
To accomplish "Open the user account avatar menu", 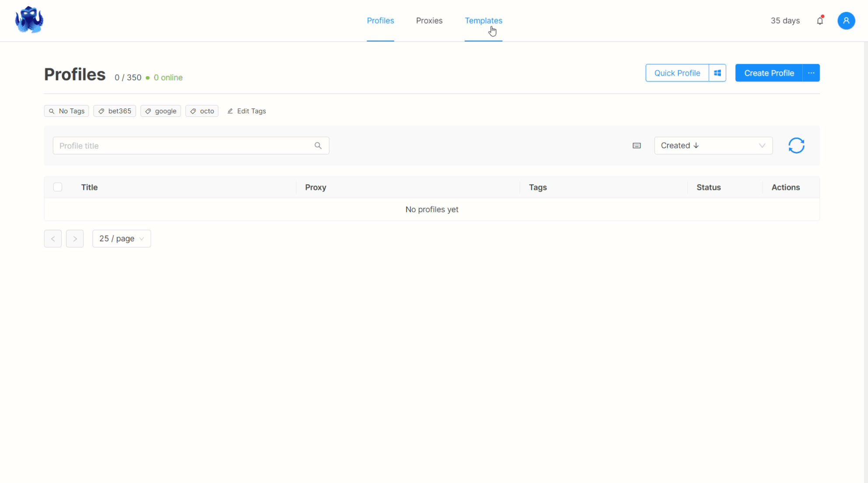I will pyautogui.click(x=846, y=21).
